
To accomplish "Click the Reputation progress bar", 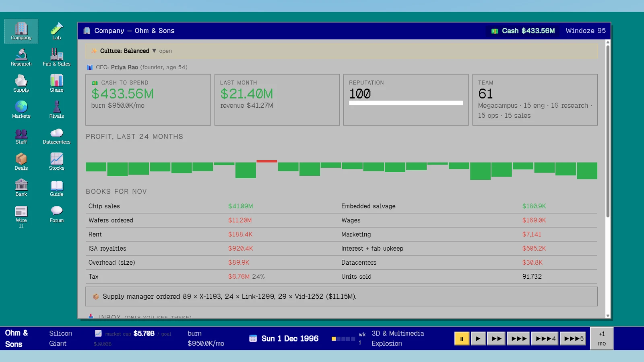I will pyautogui.click(x=406, y=103).
